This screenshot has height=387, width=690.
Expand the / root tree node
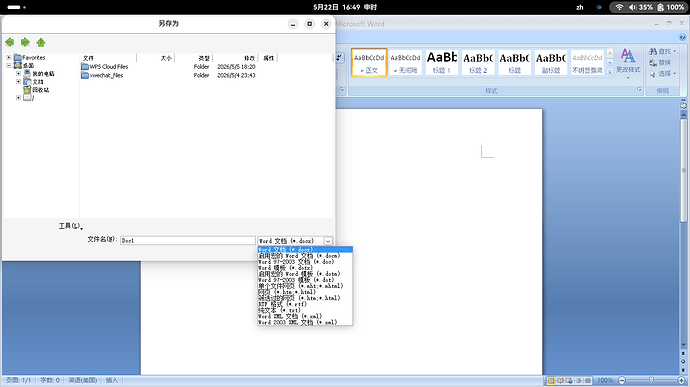point(18,98)
